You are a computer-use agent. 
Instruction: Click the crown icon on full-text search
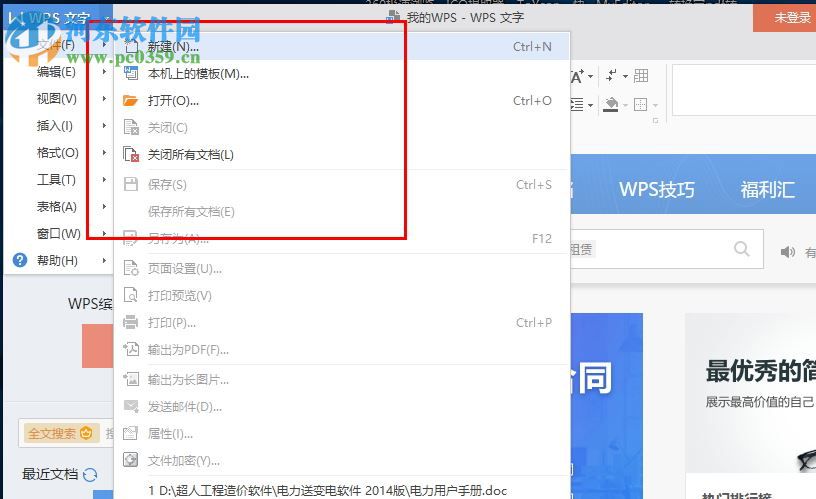tap(86, 433)
